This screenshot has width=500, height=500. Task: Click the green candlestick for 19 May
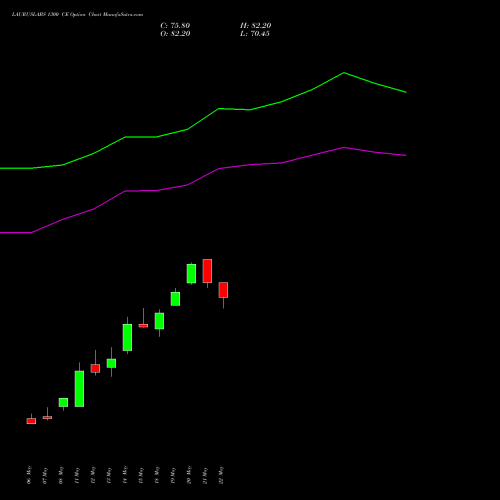pos(175,299)
